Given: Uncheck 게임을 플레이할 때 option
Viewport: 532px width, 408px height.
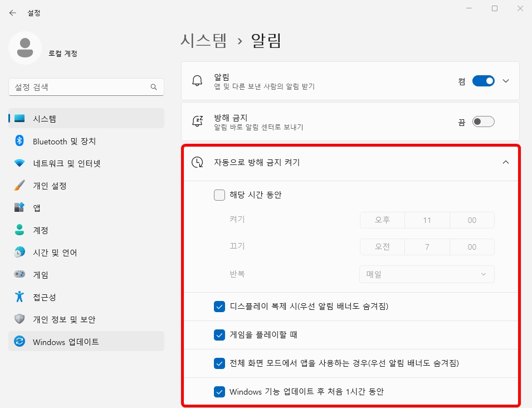Looking at the screenshot, I should [218, 335].
